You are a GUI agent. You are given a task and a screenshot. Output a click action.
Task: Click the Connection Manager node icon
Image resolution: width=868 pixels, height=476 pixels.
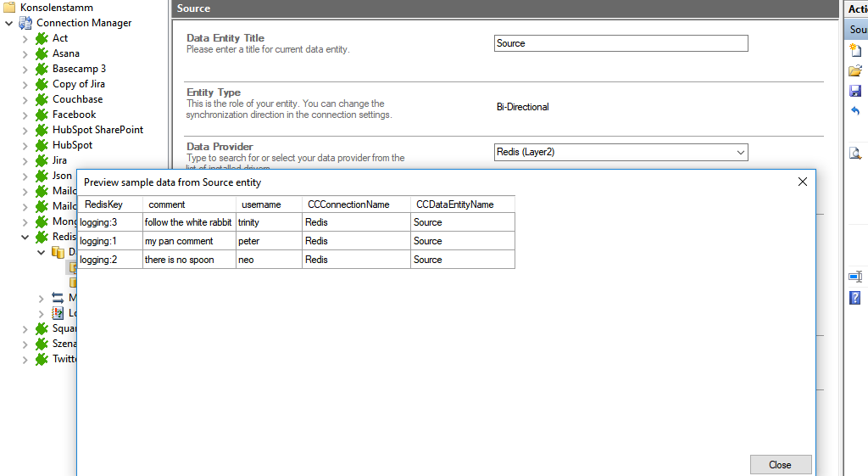(25, 23)
